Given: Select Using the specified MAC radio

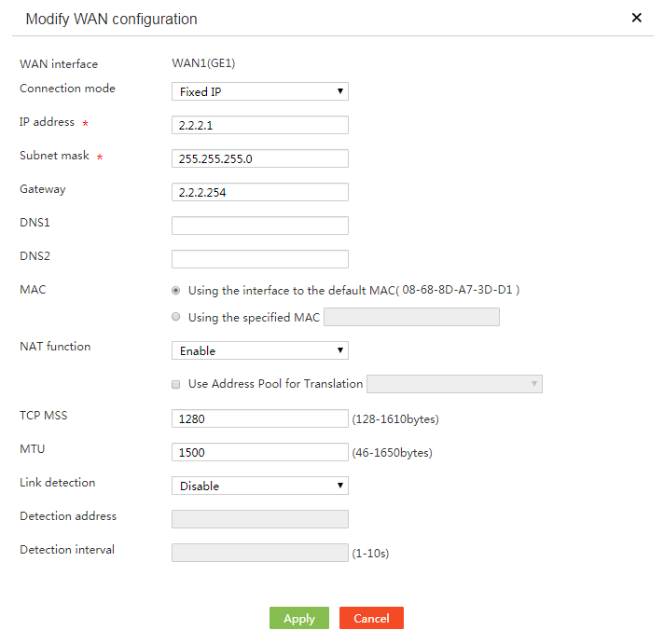Looking at the screenshot, I should coord(175,317).
